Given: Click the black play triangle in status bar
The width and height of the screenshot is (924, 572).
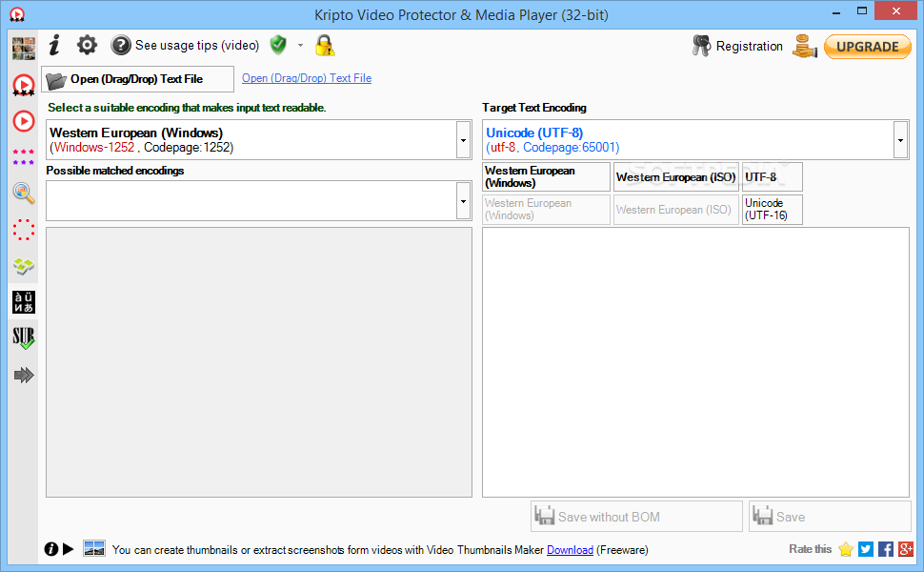Looking at the screenshot, I should [69, 549].
